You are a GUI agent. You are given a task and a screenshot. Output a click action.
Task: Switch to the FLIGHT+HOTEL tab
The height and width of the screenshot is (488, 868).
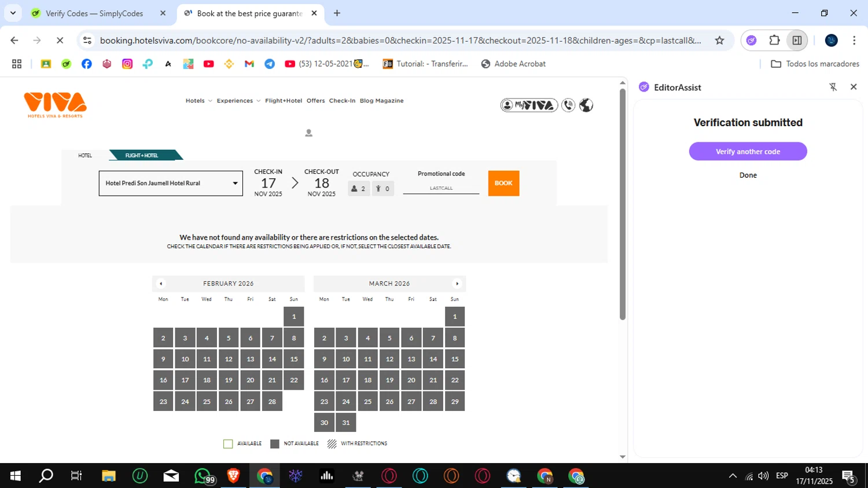(x=142, y=155)
